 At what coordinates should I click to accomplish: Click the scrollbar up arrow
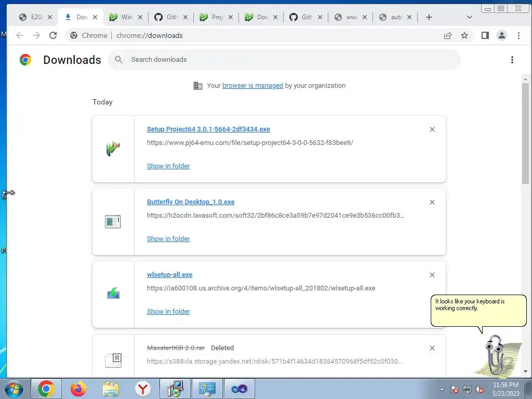(x=525, y=79)
